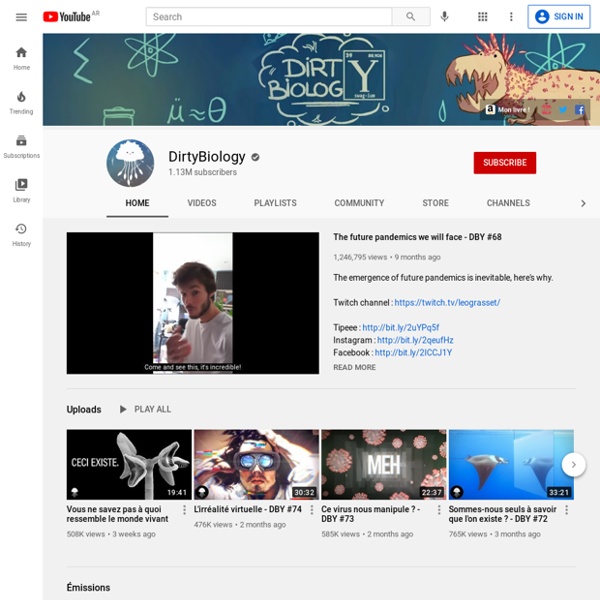Switch to the PLAYLISTS tab
Image resolution: width=600 pixels, height=600 pixels.
click(275, 203)
